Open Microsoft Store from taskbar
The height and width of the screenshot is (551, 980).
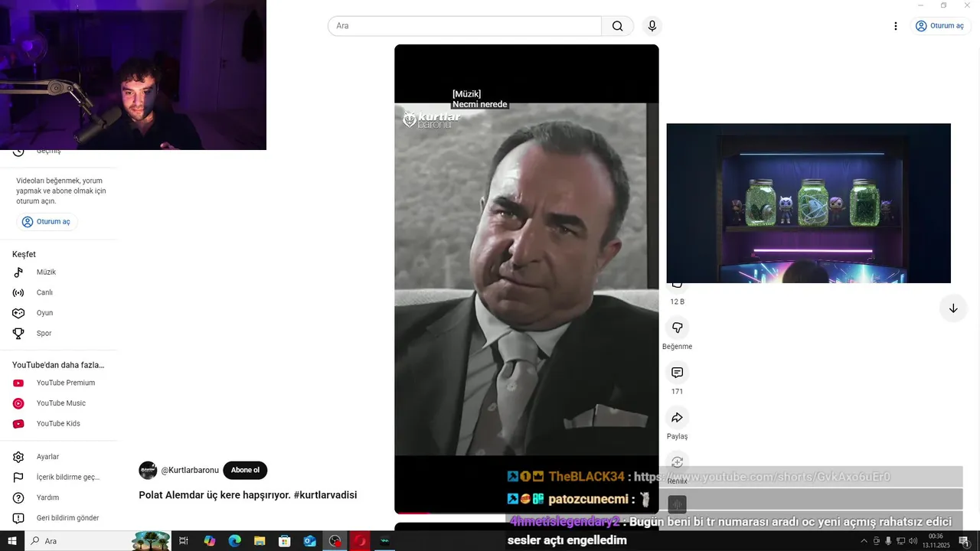[285, 541]
